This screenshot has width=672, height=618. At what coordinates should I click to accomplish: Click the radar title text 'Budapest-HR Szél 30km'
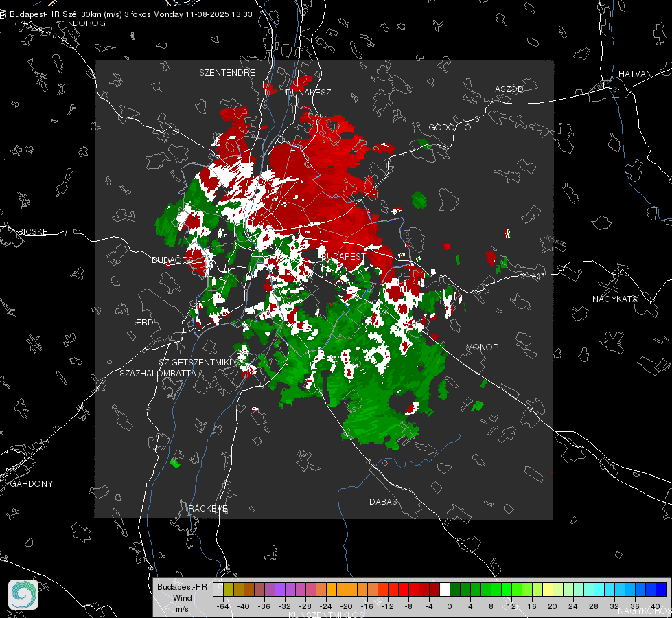click(56, 14)
